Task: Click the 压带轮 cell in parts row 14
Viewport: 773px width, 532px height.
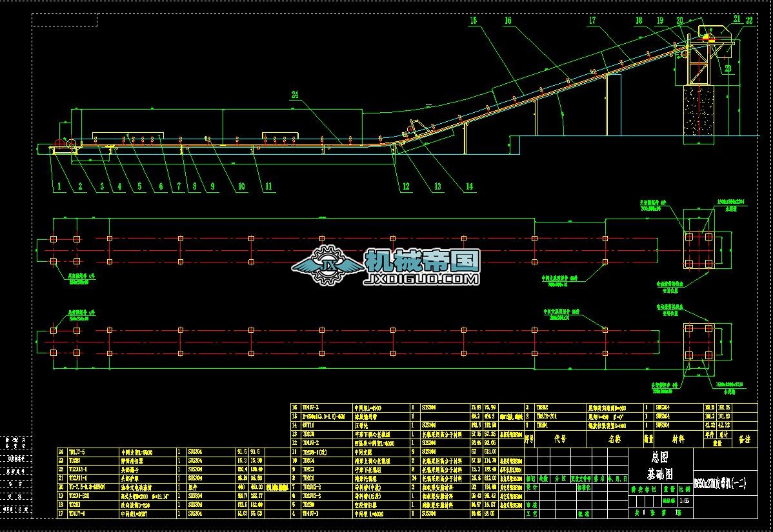Action: pos(362,425)
